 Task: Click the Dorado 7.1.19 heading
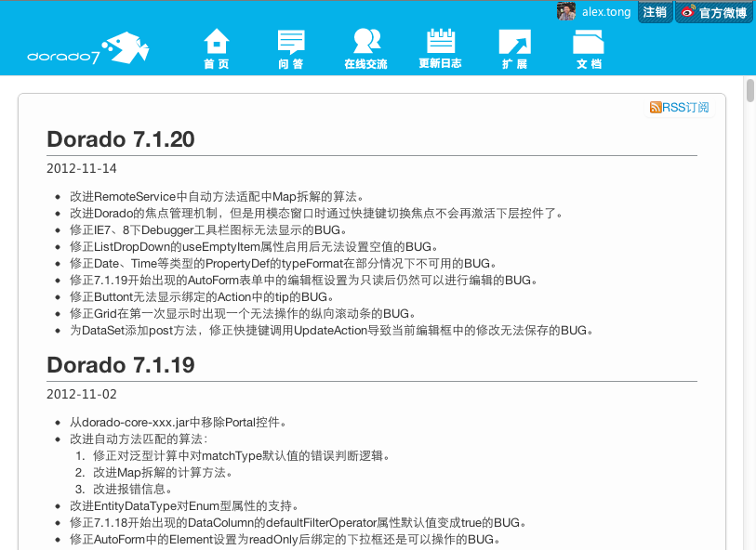[x=121, y=365]
